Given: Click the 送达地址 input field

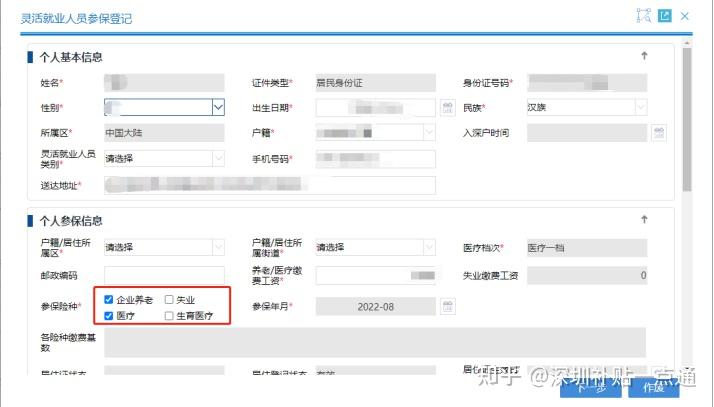Looking at the screenshot, I should click(270, 185).
